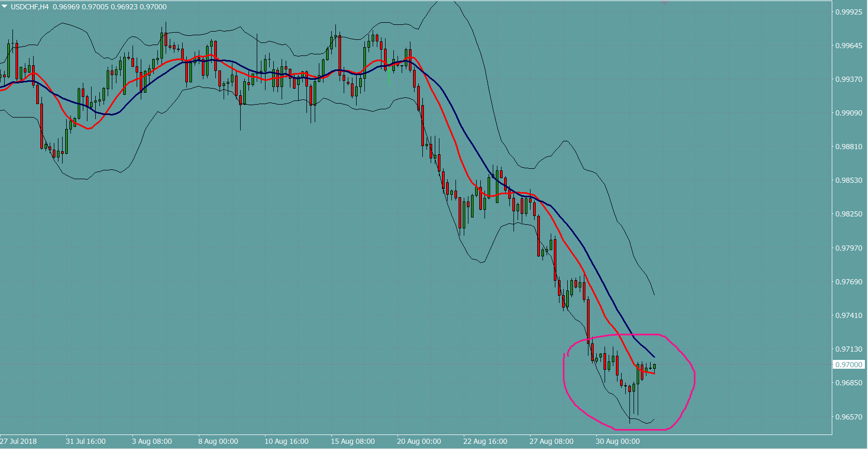
Task: Click the right end of lower Bollinger band
Action: [x=654, y=419]
